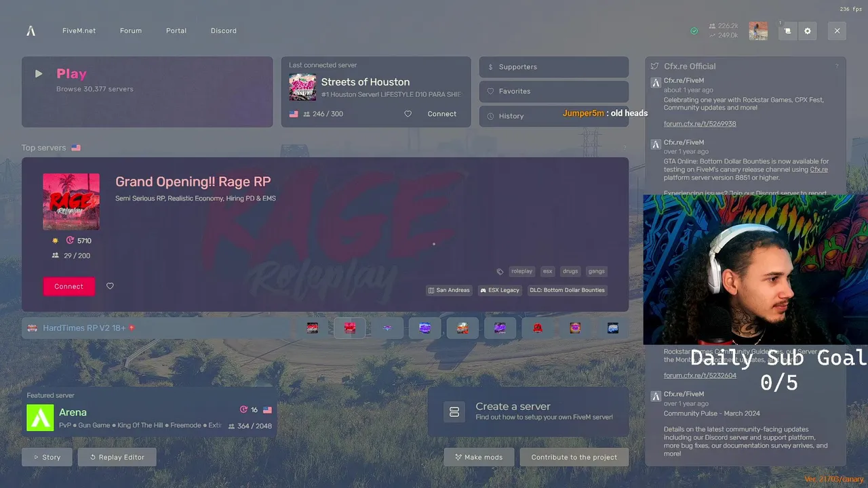Select the highlighted red Rage carousel thumbnail

tap(350, 328)
